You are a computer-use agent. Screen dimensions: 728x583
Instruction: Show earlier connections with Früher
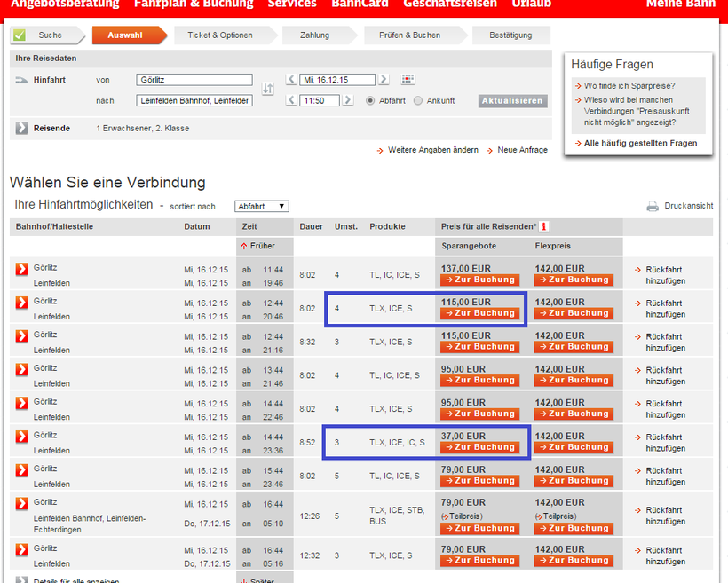(x=257, y=245)
